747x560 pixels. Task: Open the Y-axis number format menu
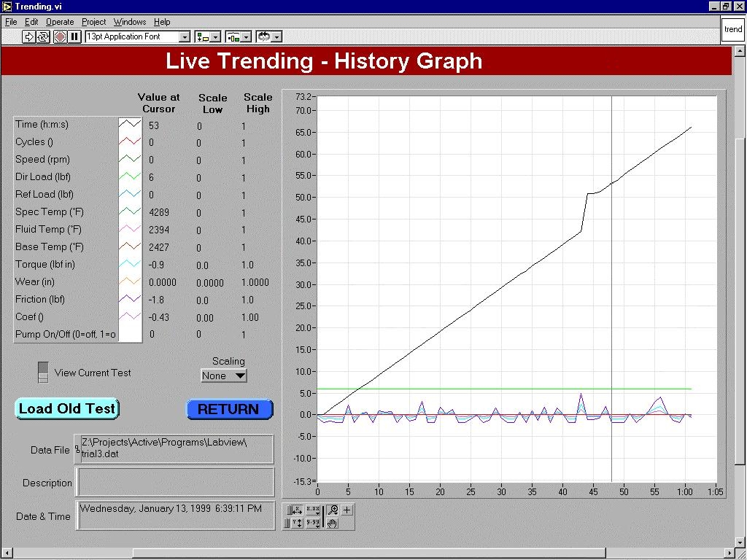click(x=313, y=523)
